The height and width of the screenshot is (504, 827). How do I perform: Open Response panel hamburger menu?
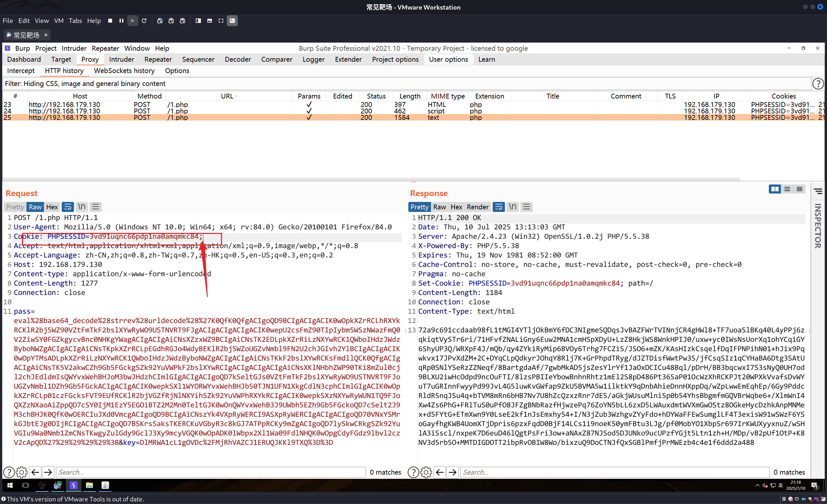click(x=527, y=207)
